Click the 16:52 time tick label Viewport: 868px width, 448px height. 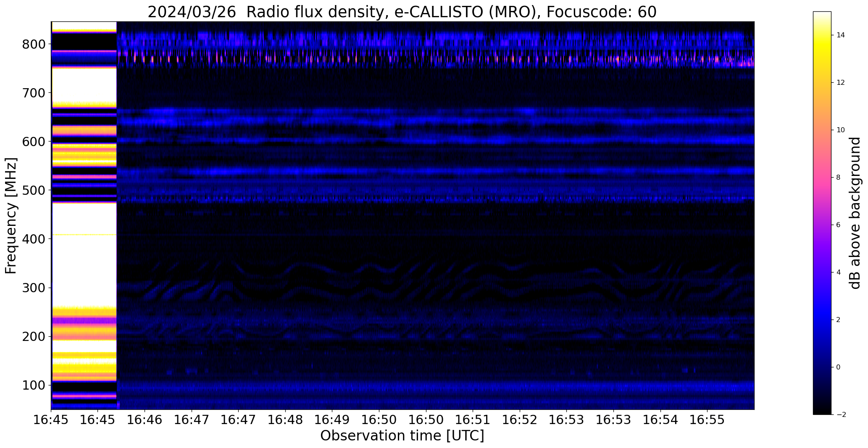[x=520, y=420]
